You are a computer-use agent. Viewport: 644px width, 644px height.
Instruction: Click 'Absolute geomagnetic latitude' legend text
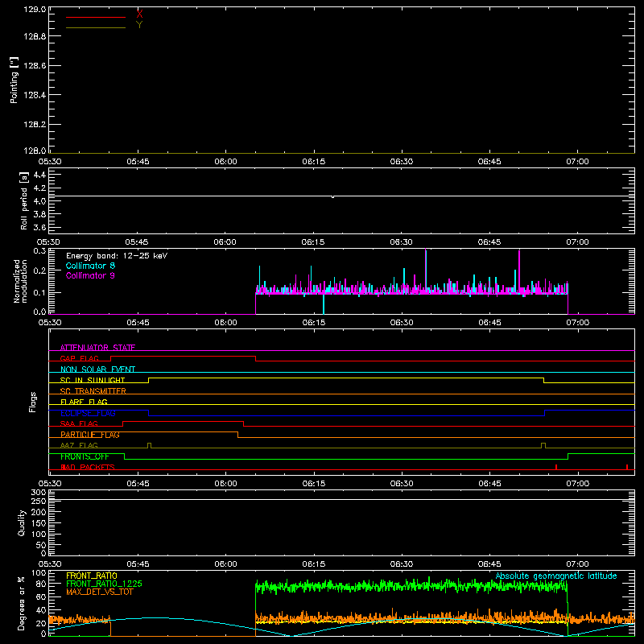(556, 576)
